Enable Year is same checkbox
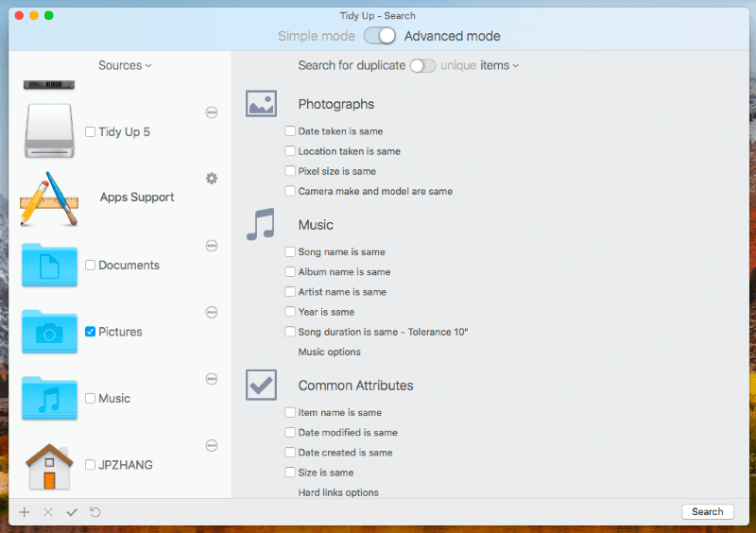756x533 pixels. (x=290, y=312)
